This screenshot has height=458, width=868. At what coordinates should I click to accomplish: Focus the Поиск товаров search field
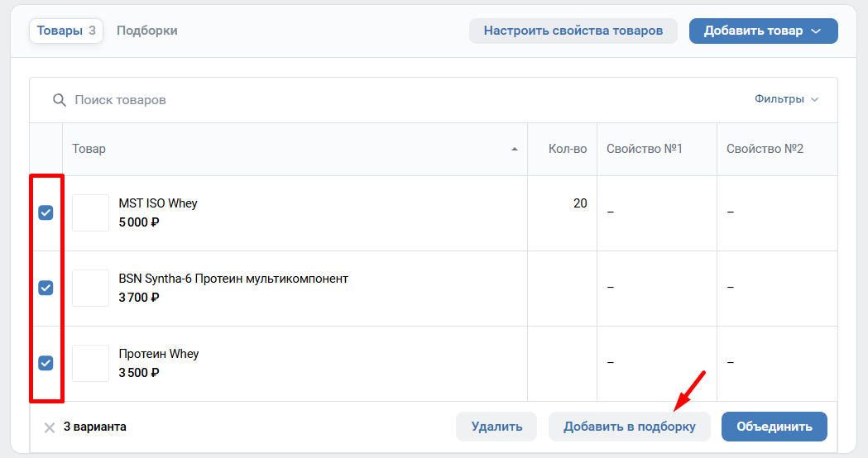331,100
